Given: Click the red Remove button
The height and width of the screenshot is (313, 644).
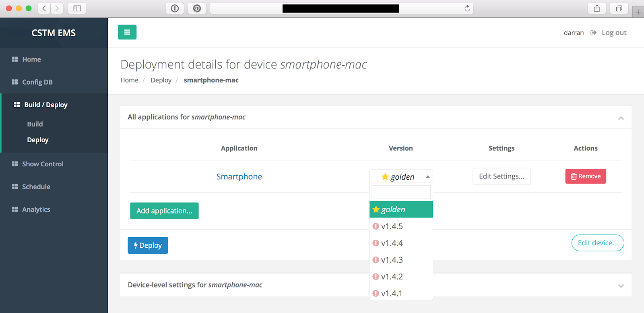Looking at the screenshot, I should 585,176.
